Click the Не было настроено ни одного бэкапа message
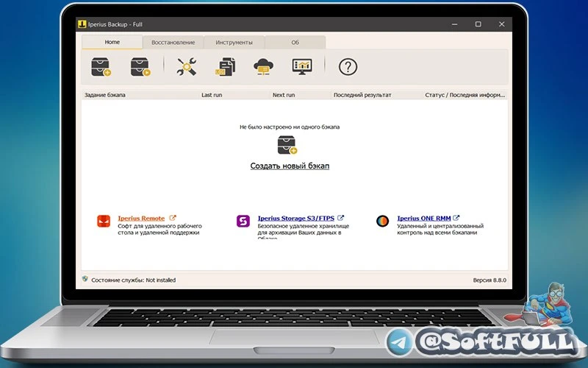Viewport: 588px width, 368px height. tap(290, 127)
